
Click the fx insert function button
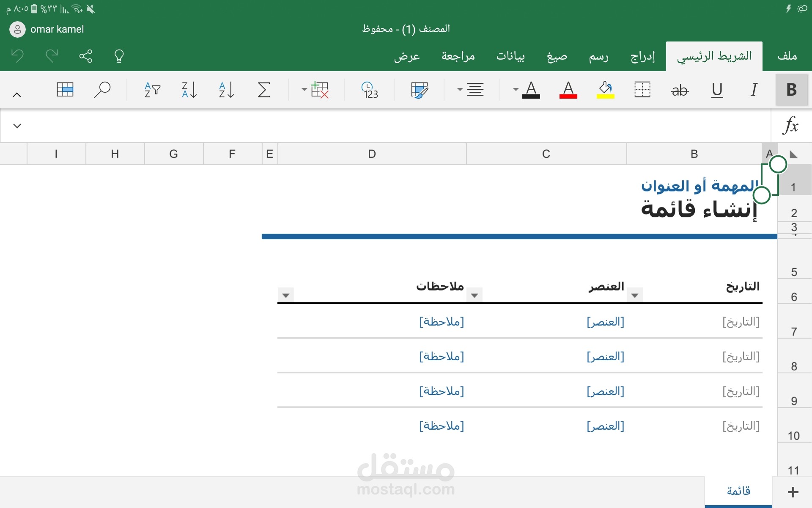tap(791, 125)
